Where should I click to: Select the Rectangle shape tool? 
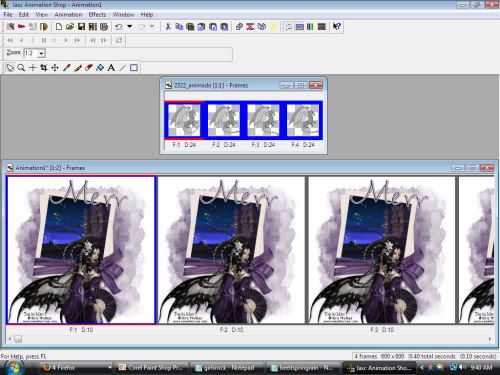click(x=134, y=68)
